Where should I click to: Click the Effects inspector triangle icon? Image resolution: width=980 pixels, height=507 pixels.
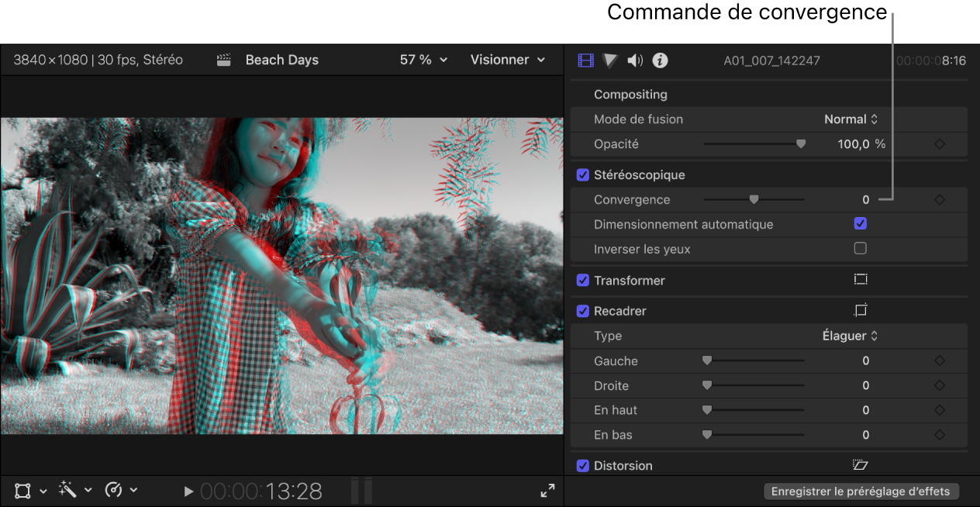610,60
